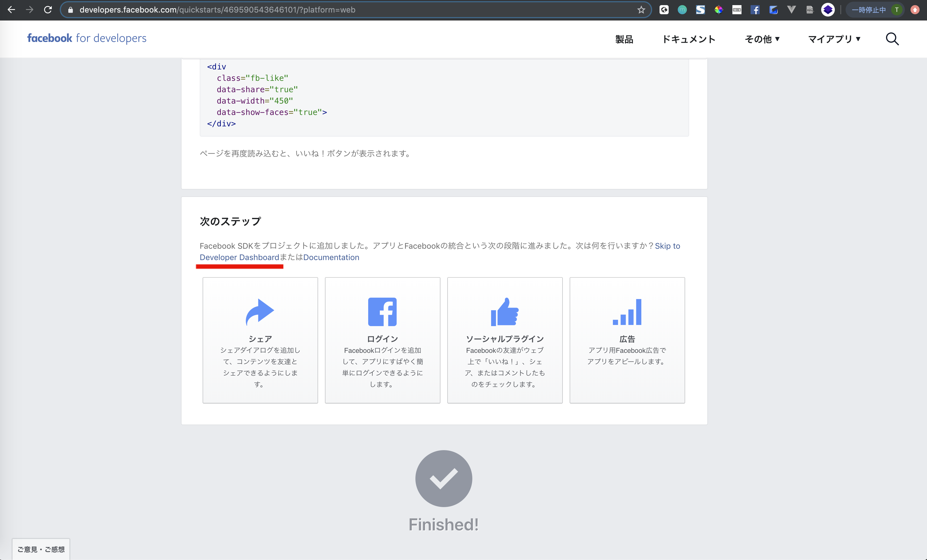Image resolution: width=927 pixels, height=560 pixels.
Task: Open the blue 'S' extension icon
Action: click(700, 10)
